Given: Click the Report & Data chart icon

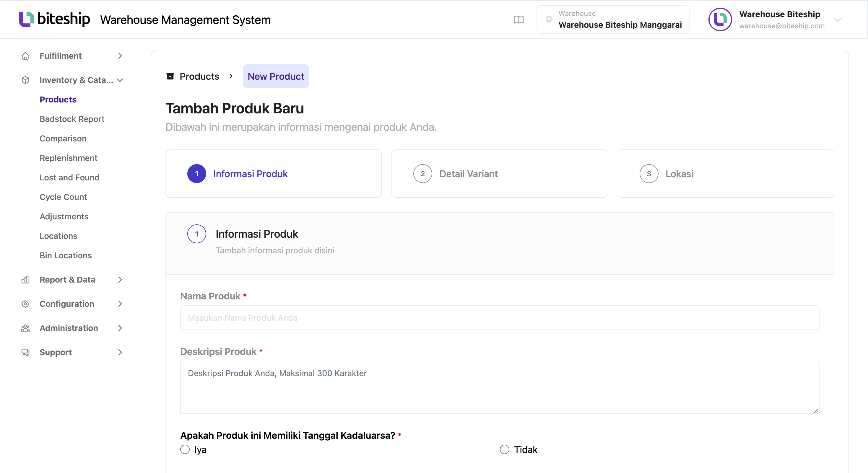Looking at the screenshot, I should point(25,280).
